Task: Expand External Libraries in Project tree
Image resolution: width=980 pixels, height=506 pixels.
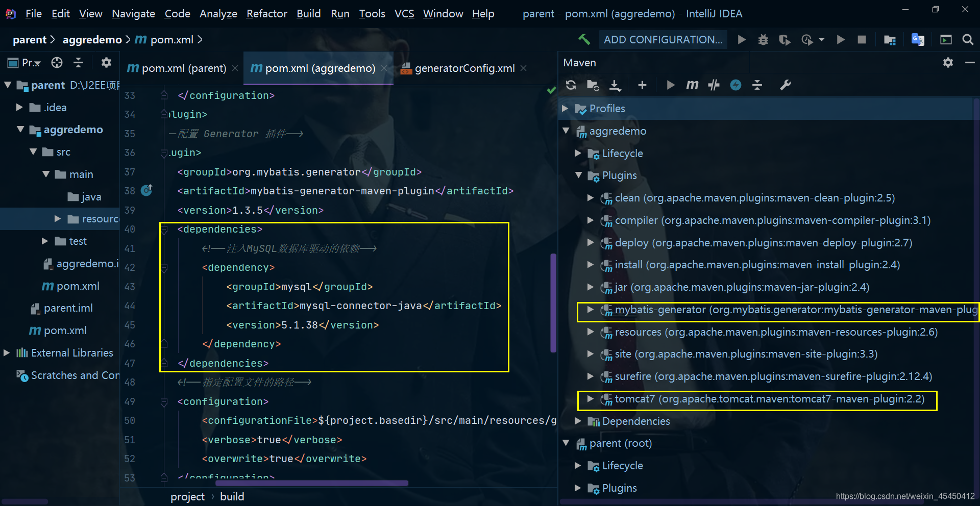Action: (x=7, y=352)
